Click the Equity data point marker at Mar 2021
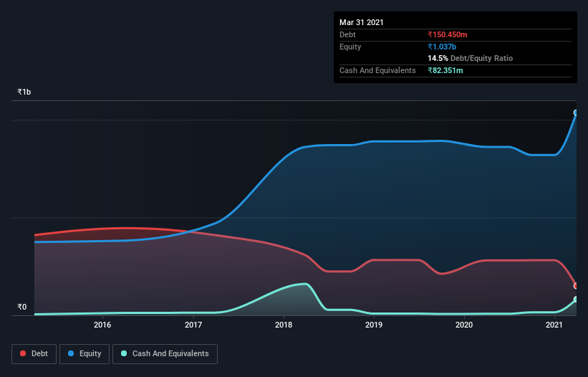 [x=576, y=113]
